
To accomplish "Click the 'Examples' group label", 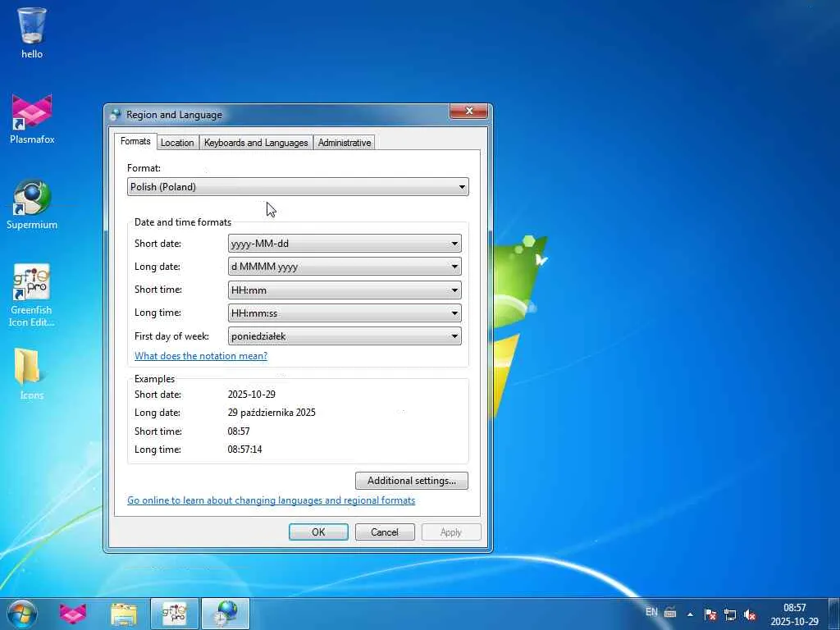I will pyautogui.click(x=154, y=379).
